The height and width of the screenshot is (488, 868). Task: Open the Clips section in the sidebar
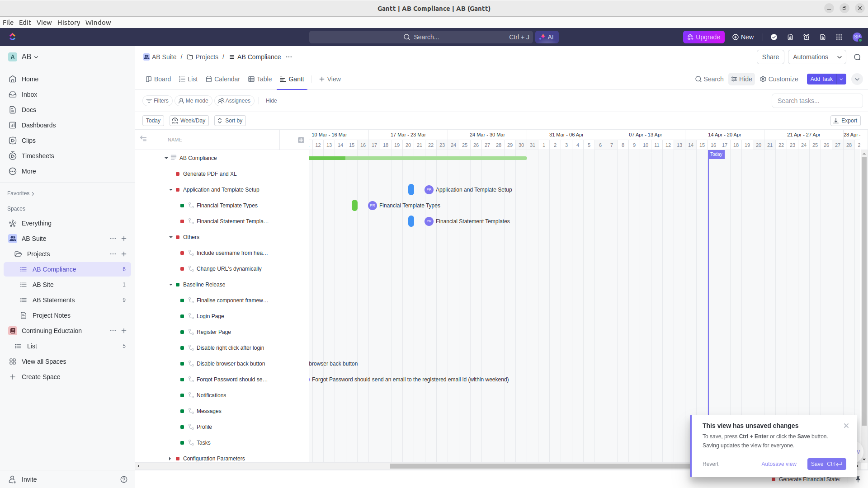click(x=28, y=141)
